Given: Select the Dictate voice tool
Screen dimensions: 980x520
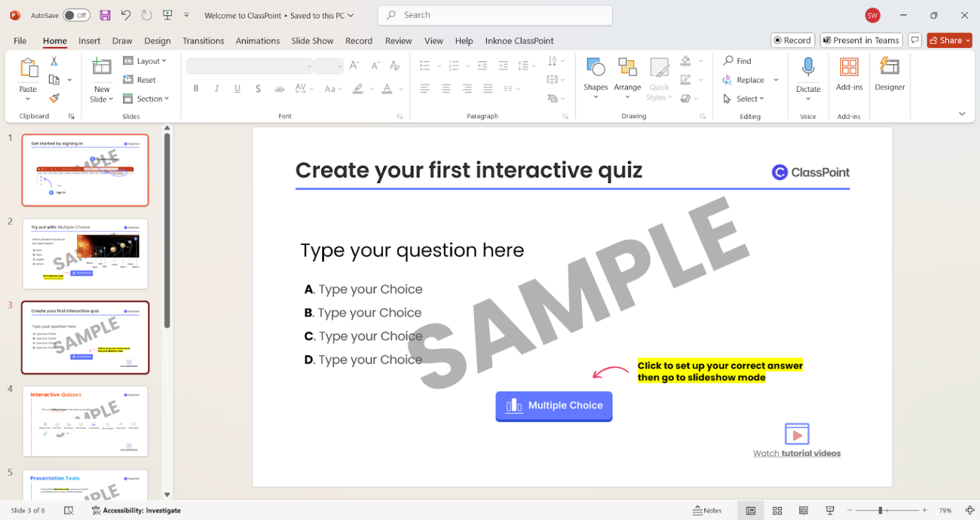Looking at the screenshot, I should (x=808, y=77).
